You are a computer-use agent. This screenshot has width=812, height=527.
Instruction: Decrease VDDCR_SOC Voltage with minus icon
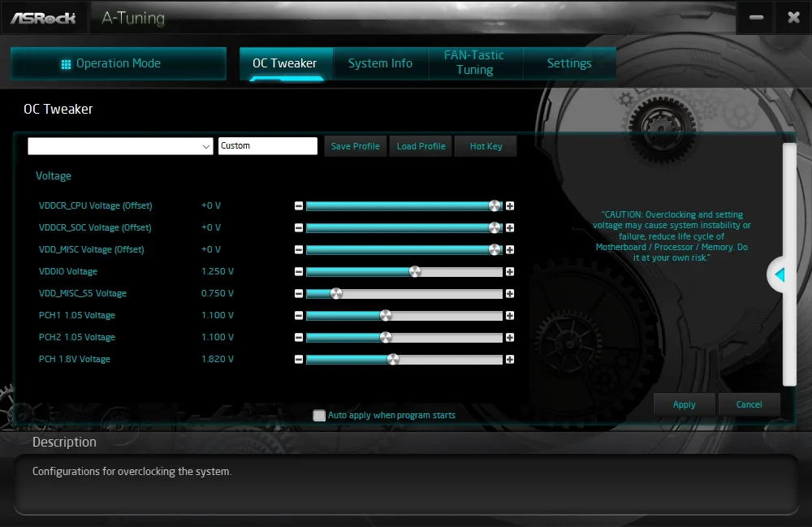[x=299, y=228]
